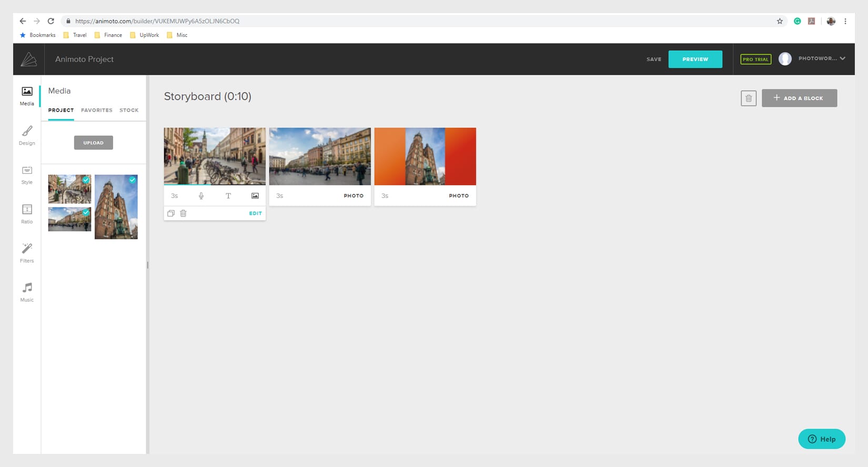Expand the PHOTOWOR... account dropdown
The height and width of the screenshot is (467, 868).
click(x=822, y=58)
